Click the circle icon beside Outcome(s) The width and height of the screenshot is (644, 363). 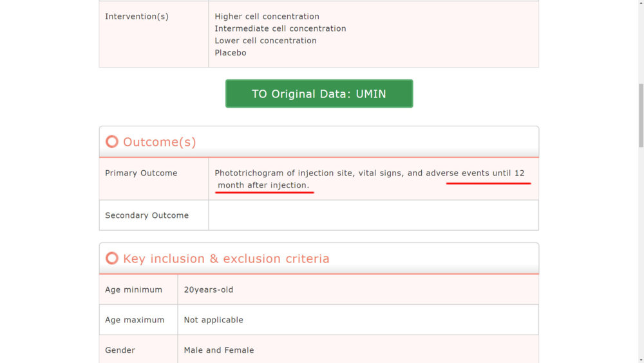tap(112, 142)
